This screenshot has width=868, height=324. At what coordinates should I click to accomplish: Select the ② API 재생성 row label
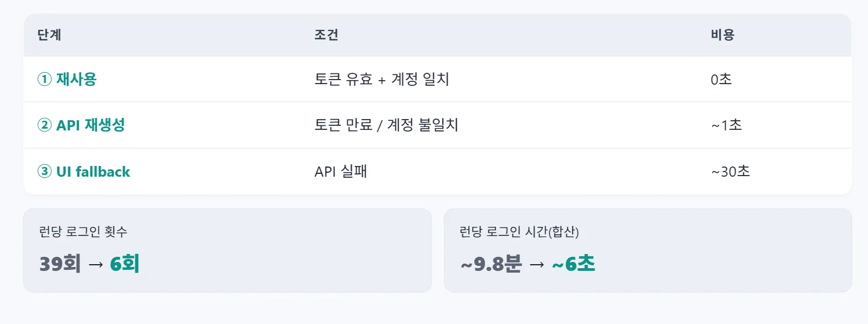click(x=81, y=125)
